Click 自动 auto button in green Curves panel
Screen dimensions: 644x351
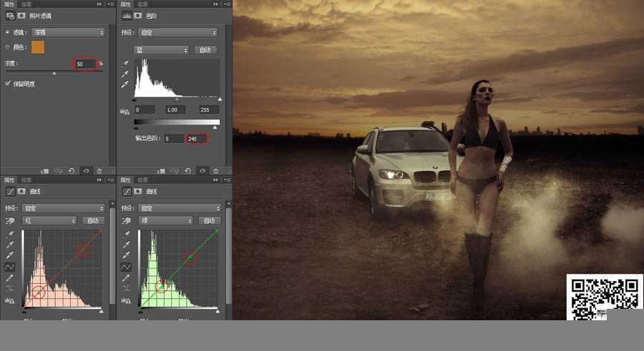[210, 220]
